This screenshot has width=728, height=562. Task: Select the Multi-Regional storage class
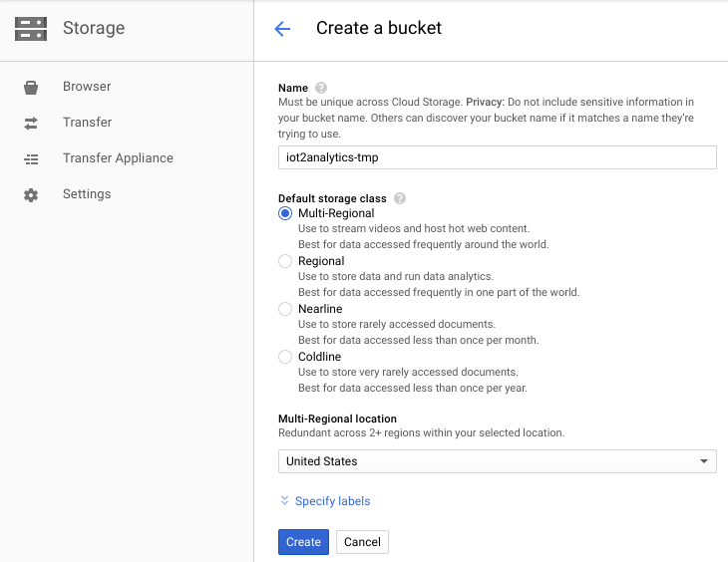coord(285,213)
